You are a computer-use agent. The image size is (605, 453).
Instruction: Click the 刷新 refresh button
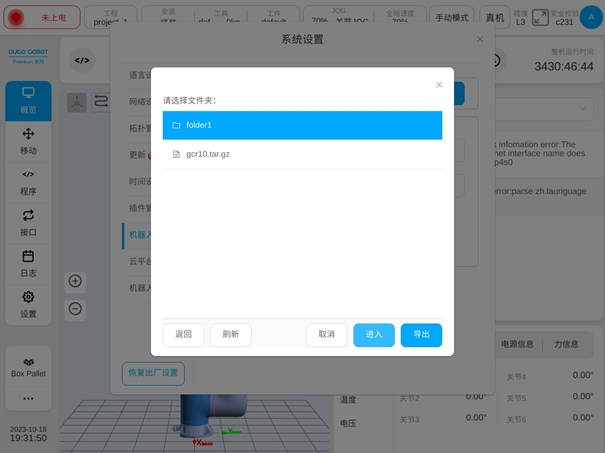231,335
